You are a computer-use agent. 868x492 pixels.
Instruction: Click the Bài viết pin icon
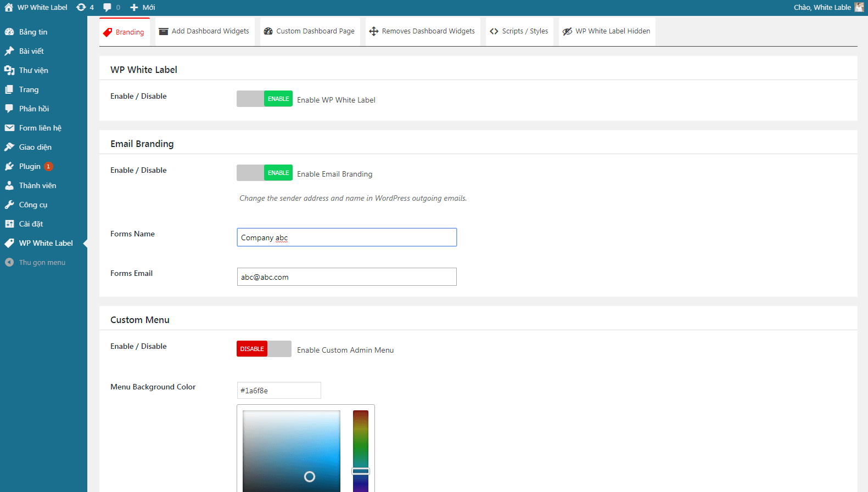(x=9, y=51)
